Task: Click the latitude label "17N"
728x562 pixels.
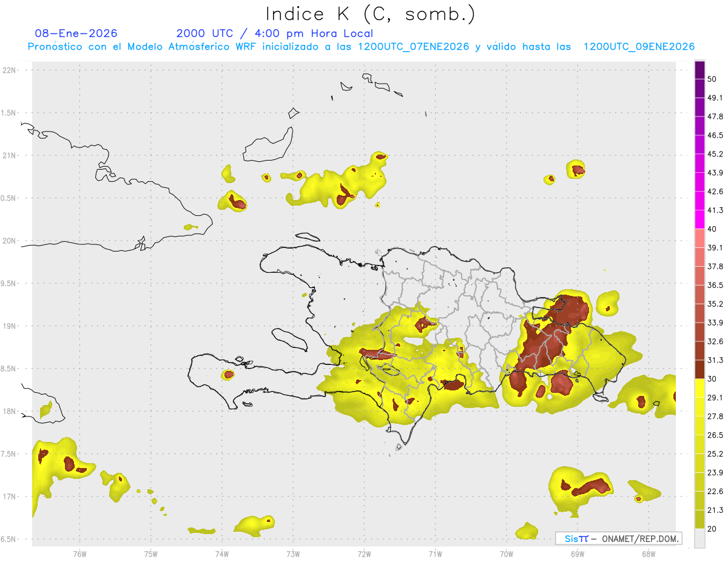Action: point(10,497)
